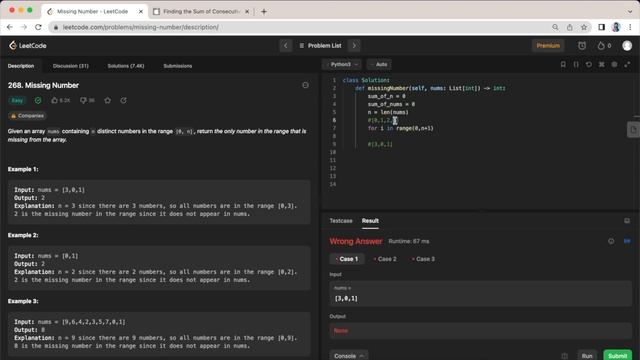
Task: Click the bookmark icon in editor toolbar
Action: [563, 64]
